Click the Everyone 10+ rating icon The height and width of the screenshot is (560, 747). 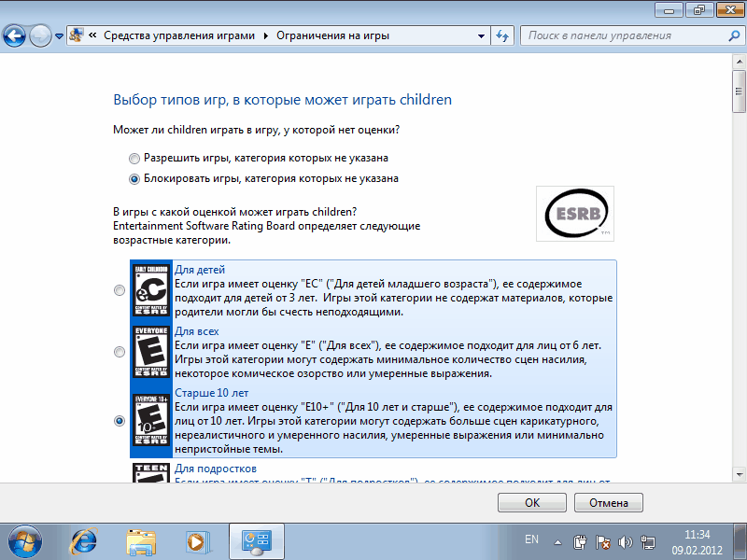coord(151,420)
